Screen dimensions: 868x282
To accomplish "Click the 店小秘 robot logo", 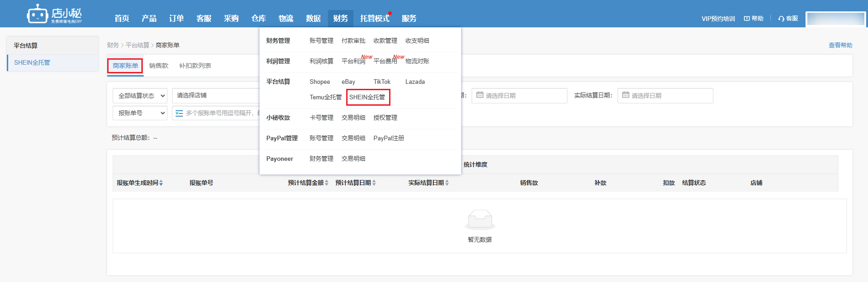I will [54, 14].
